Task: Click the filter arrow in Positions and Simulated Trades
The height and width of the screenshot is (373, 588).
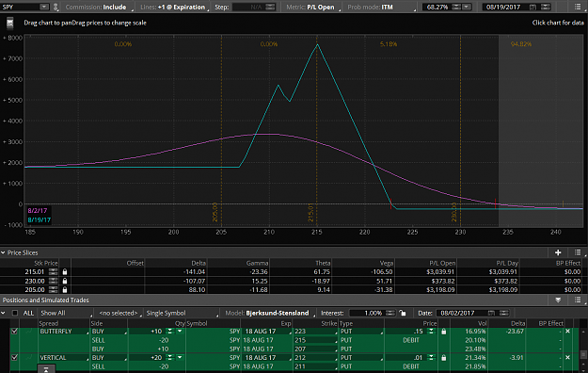Action: pyautogui.click(x=558, y=300)
